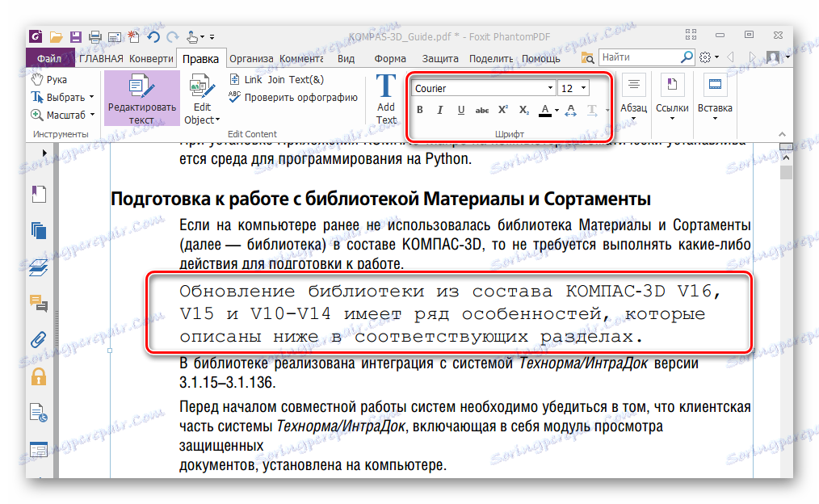
Task: Toggle underline formatting
Action: click(460, 110)
